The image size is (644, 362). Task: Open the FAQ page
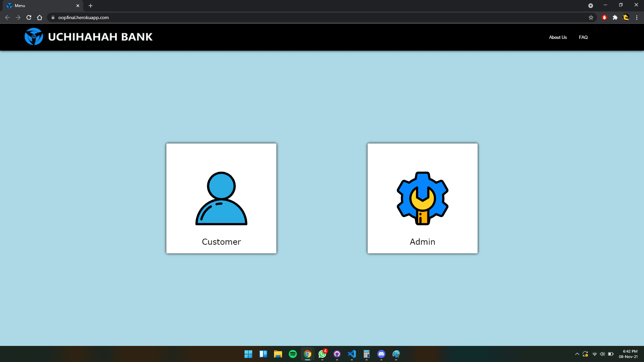(x=583, y=37)
